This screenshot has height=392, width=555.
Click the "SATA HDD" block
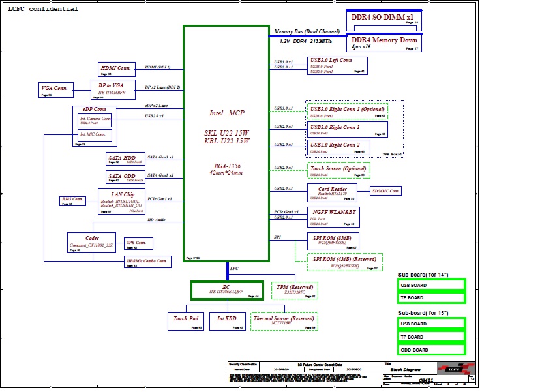125,158
